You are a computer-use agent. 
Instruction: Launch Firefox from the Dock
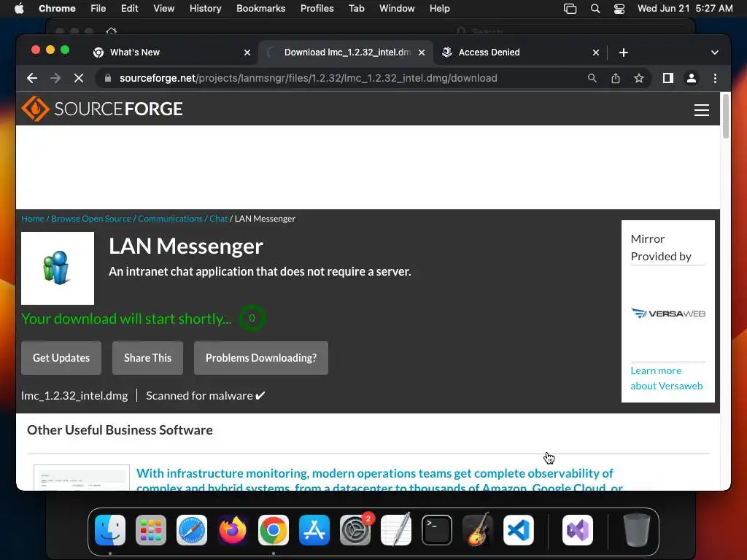point(233,530)
